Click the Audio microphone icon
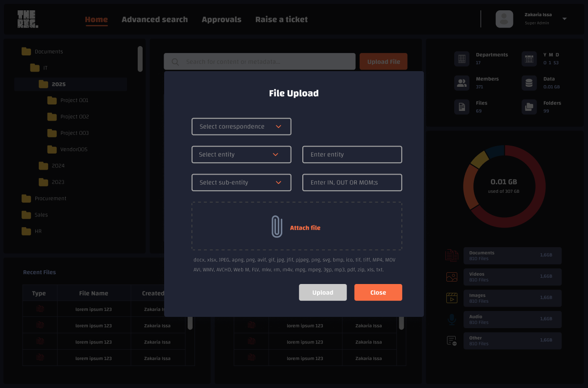588x388 pixels. pyautogui.click(x=451, y=319)
